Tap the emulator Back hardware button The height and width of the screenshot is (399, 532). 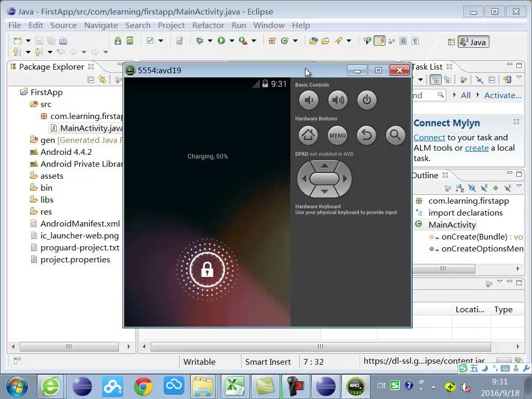coord(366,135)
